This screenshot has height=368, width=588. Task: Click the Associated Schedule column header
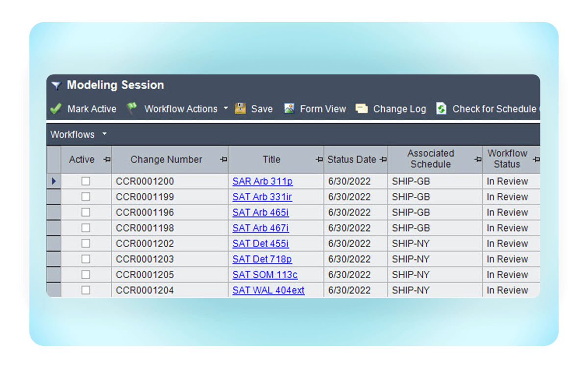coord(430,159)
